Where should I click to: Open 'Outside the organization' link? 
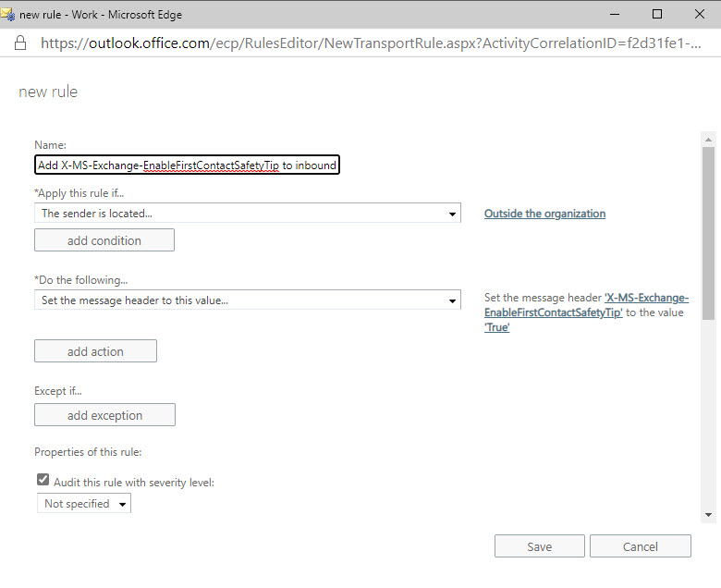tap(544, 214)
